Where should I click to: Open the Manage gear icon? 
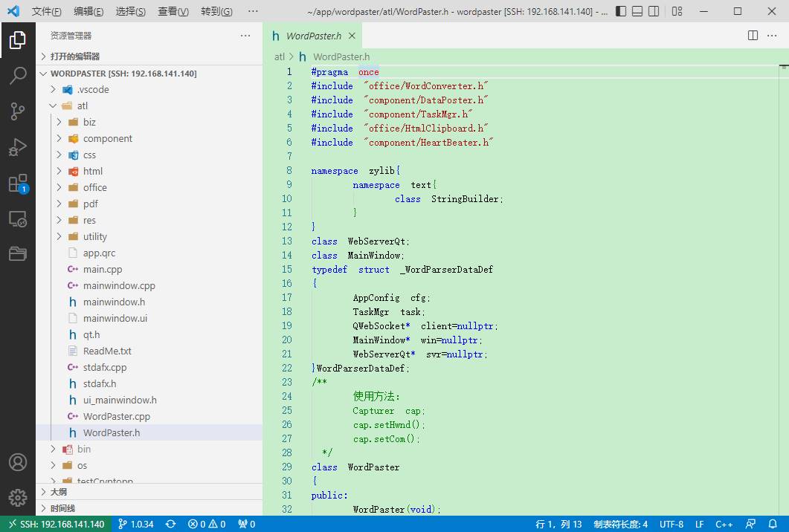coord(18,497)
